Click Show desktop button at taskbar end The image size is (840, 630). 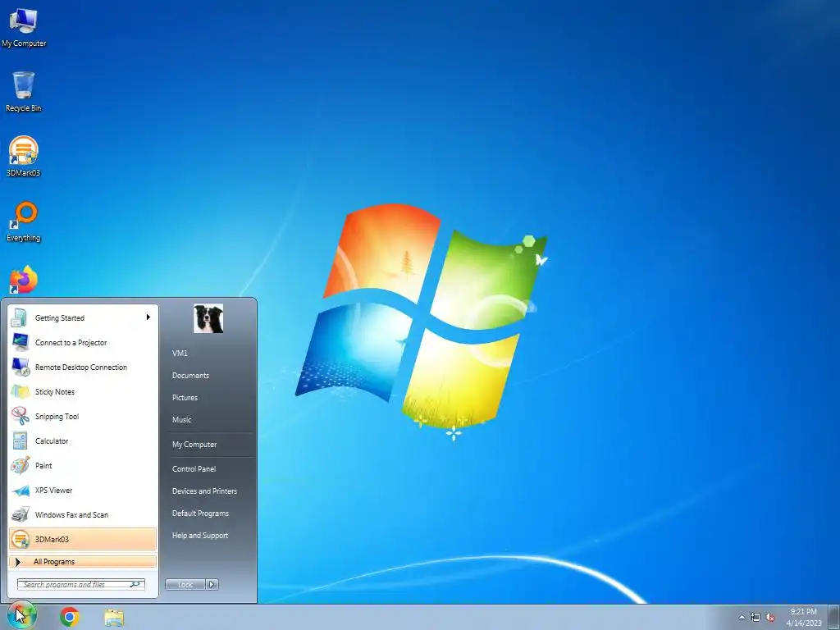pyautogui.click(x=834, y=617)
